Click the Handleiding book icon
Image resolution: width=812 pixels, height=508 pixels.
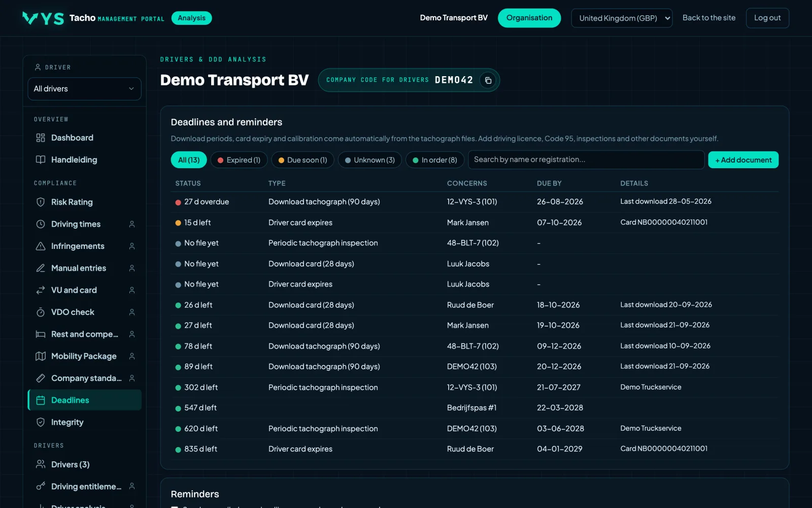[41, 160]
